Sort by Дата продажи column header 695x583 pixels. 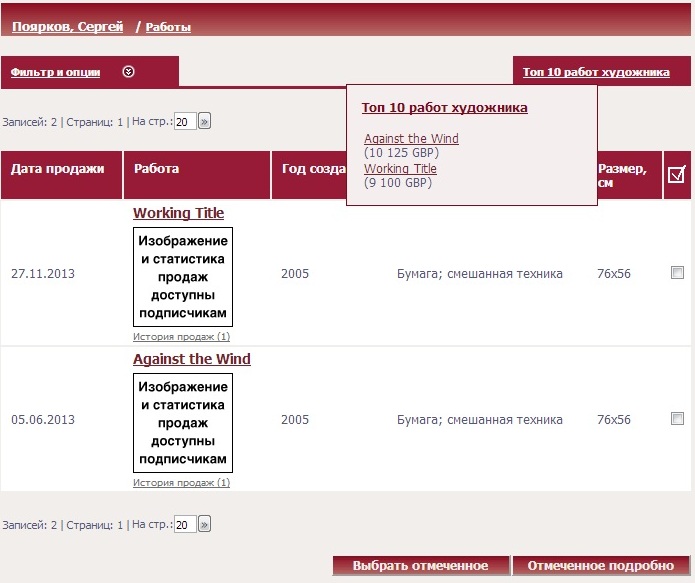(58, 169)
